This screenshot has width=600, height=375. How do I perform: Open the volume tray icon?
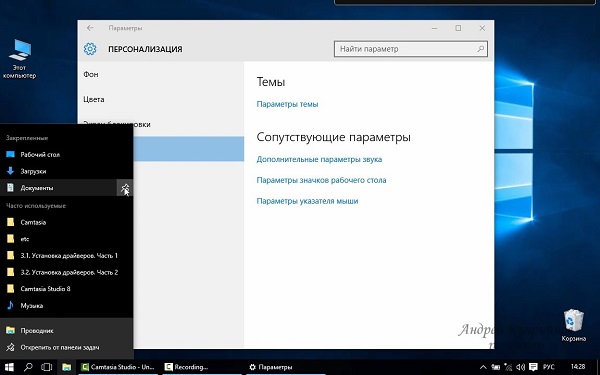tap(520, 367)
